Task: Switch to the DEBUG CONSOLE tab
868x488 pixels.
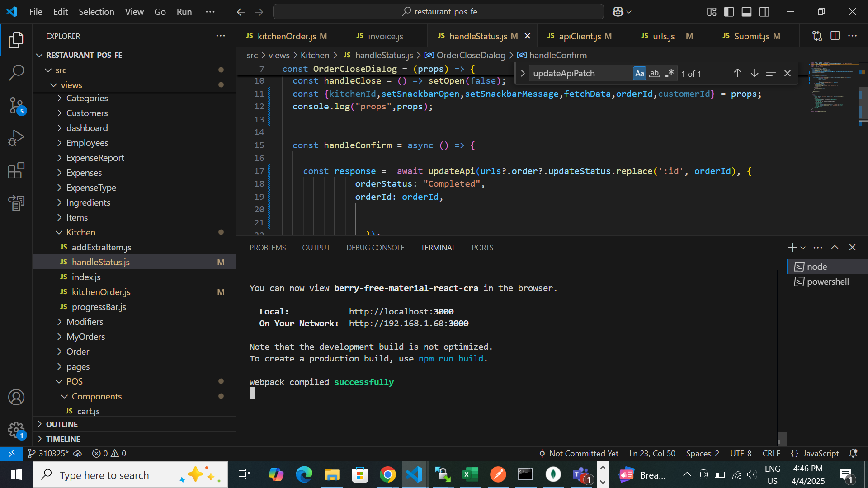Action: click(375, 248)
